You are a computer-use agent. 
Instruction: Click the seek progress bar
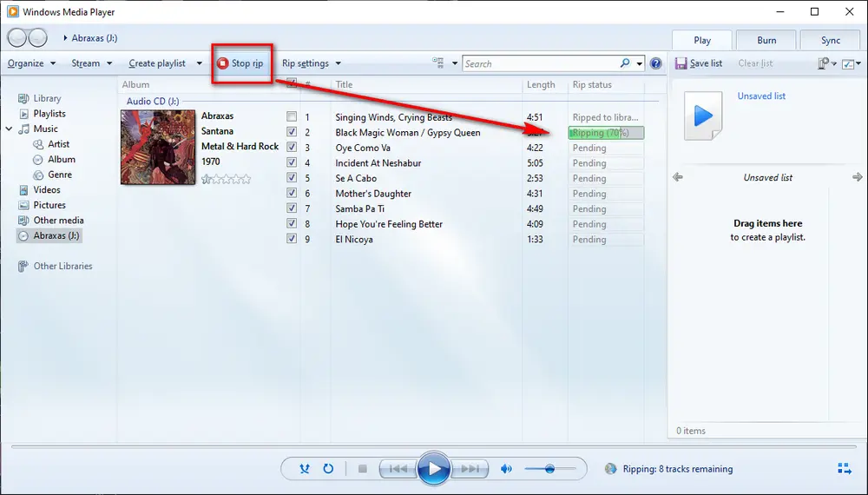click(433, 445)
